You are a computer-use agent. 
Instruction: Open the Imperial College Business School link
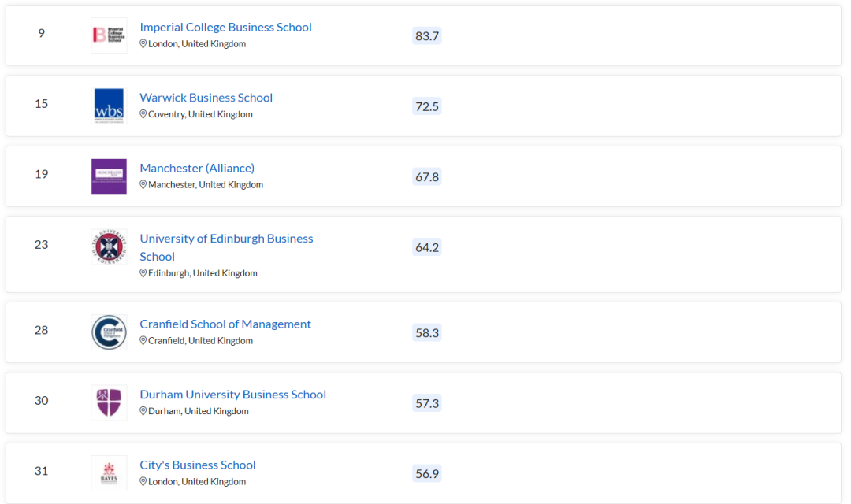(226, 27)
